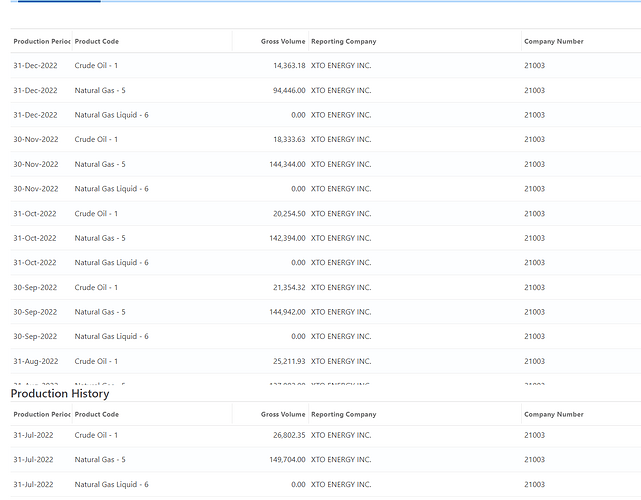
Task: Select gross volume value 144,344.00
Action: (287, 164)
